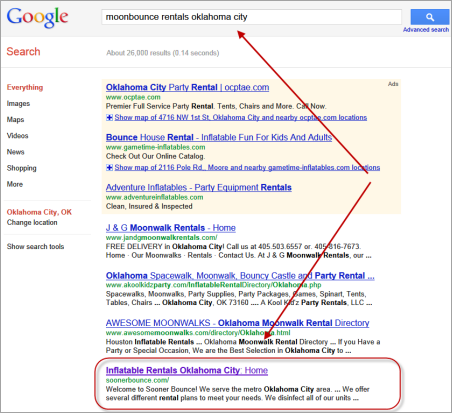Select Shopping in the sidebar
452x413 pixels.
click(x=22, y=168)
